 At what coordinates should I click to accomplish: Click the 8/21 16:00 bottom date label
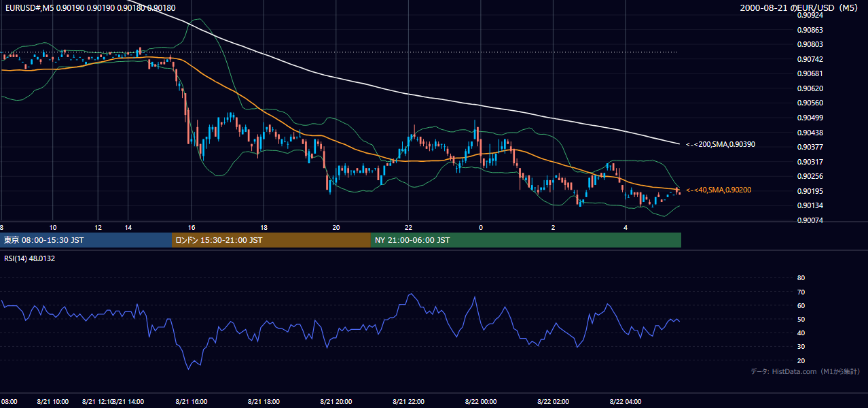[192, 402]
